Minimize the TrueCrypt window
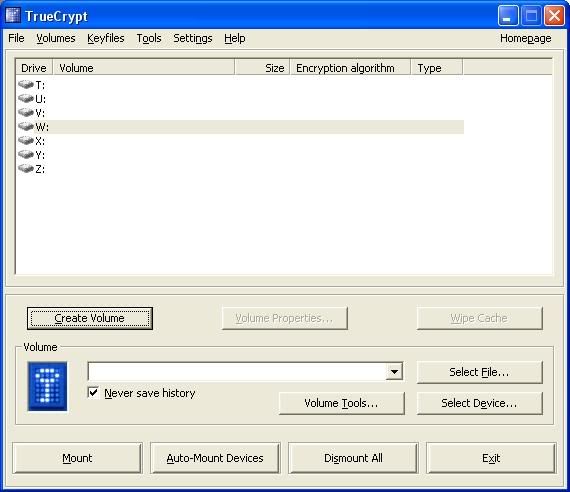The width and height of the screenshot is (570, 492). 508,16
